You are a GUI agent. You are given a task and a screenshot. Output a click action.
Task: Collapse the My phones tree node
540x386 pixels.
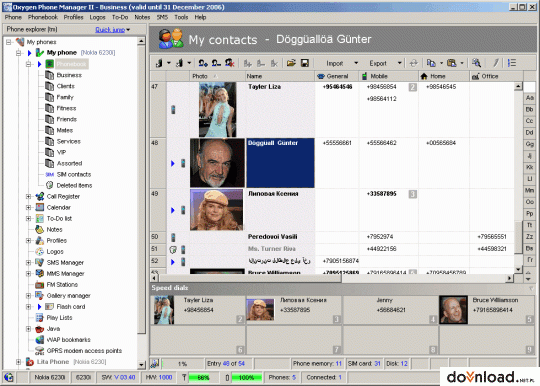[x=9, y=42]
